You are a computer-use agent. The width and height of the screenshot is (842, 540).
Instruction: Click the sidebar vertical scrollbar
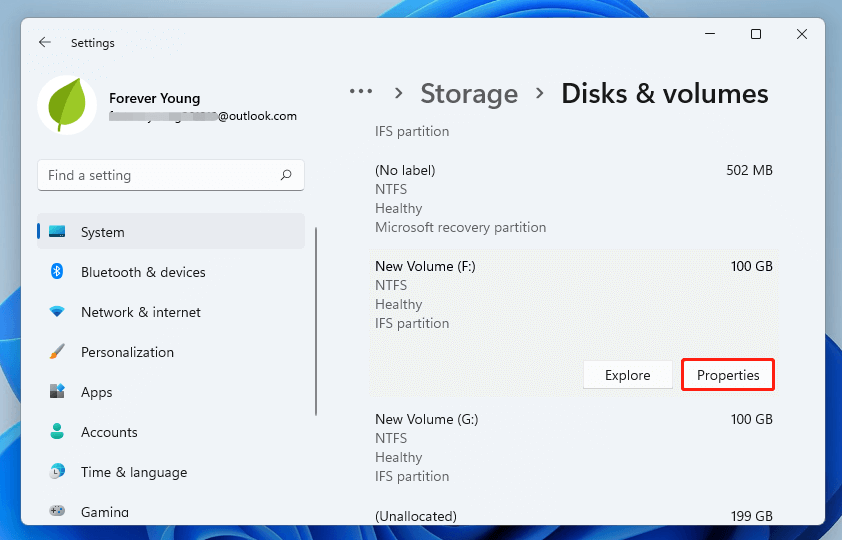(x=316, y=320)
